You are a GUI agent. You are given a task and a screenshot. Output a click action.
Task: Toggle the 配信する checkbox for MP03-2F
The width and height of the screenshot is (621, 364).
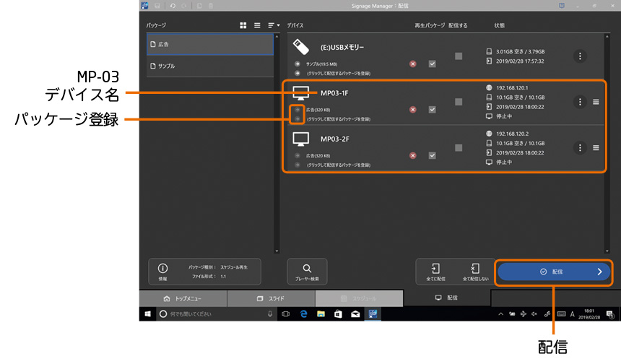(459, 147)
